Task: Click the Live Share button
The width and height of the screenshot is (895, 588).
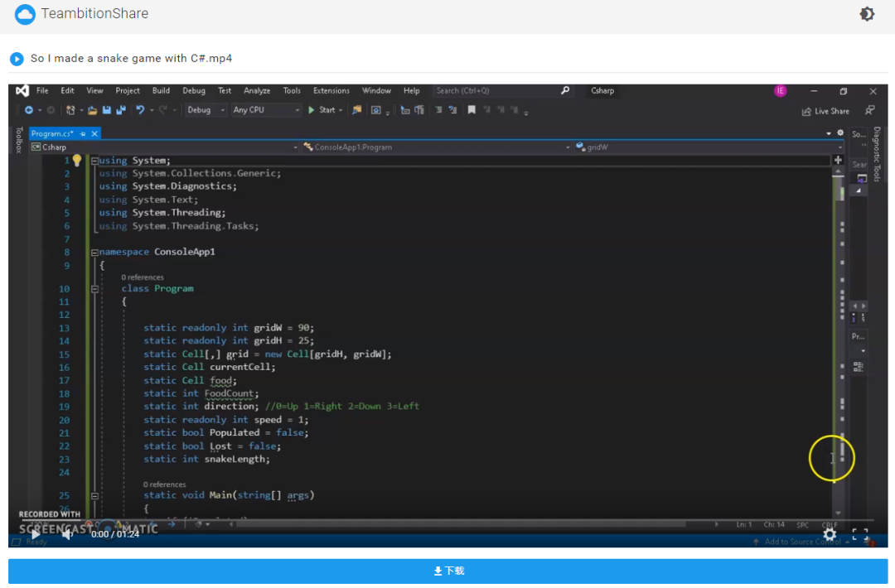Action: pyautogui.click(x=825, y=111)
